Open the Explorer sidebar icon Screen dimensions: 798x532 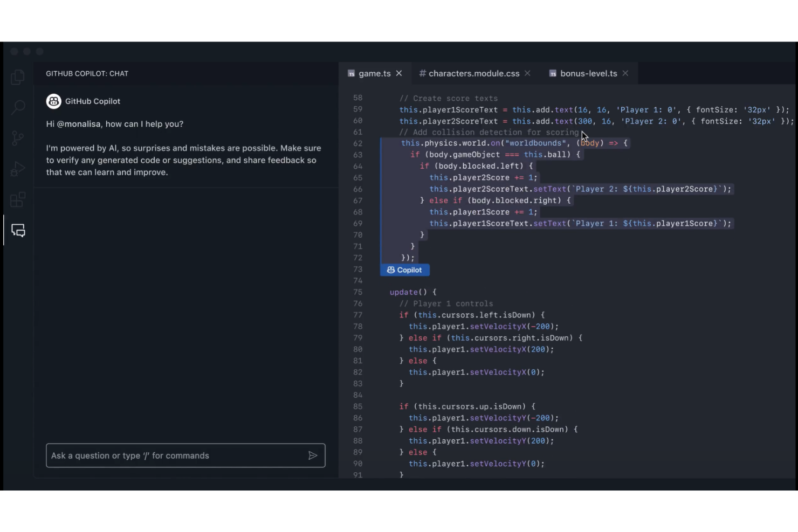pos(17,77)
